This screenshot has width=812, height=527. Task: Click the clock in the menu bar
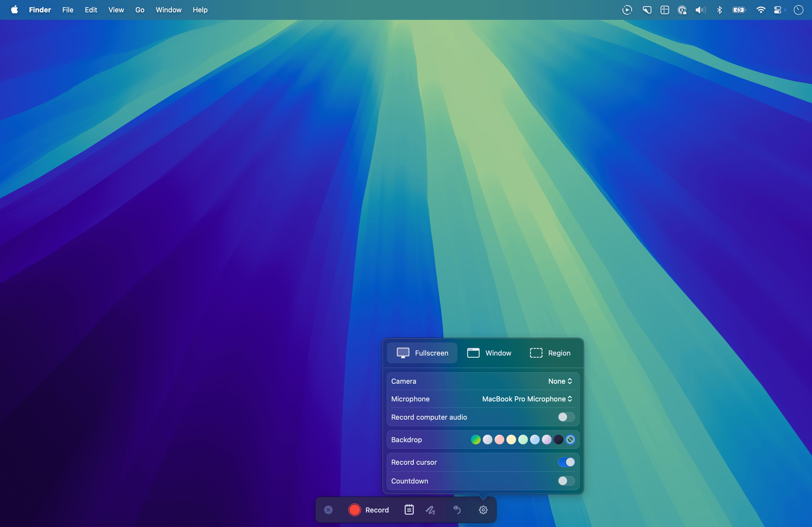click(x=798, y=10)
